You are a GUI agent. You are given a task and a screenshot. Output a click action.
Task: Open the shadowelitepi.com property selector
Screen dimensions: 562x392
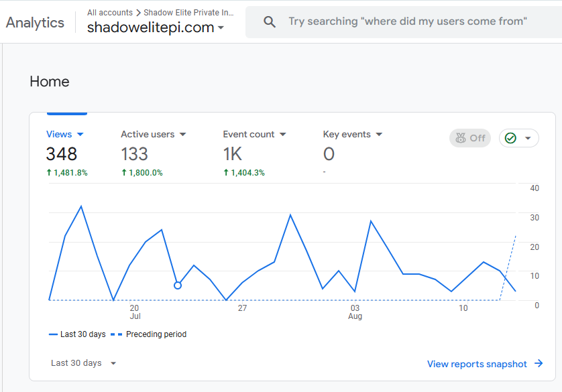[156, 27]
